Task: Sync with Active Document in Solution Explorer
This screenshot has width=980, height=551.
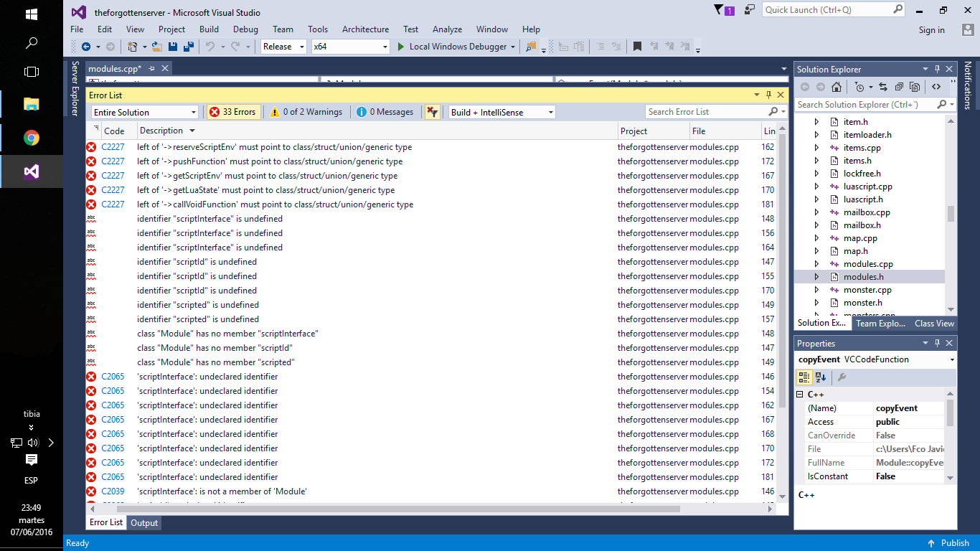Action: click(x=882, y=87)
